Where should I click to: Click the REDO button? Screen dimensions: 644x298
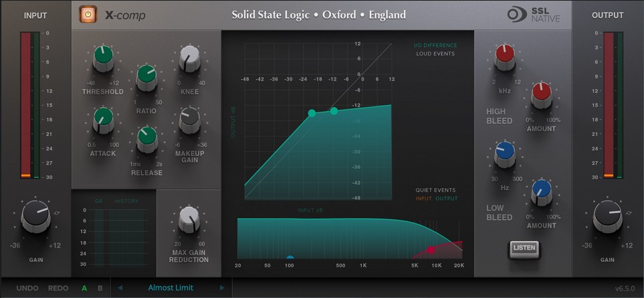coord(58,288)
